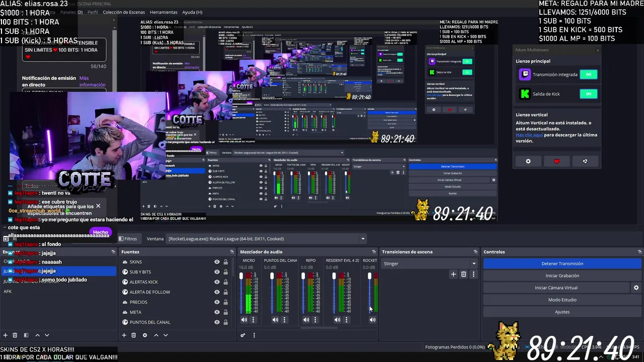Open audio mixer three-dot menu at bottom
Image resolution: width=644 pixels, height=362 pixels.
tap(254, 335)
